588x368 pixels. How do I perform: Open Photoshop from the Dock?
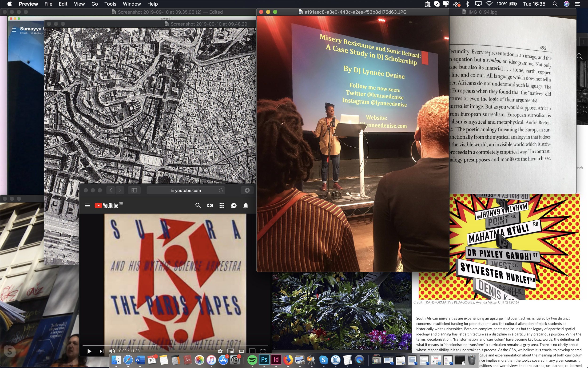click(x=264, y=360)
